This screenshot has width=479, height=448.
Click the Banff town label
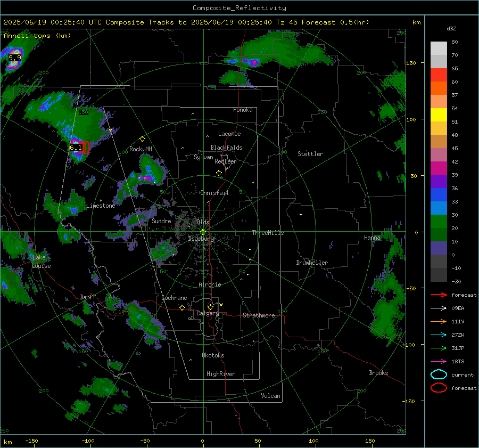coord(88,297)
